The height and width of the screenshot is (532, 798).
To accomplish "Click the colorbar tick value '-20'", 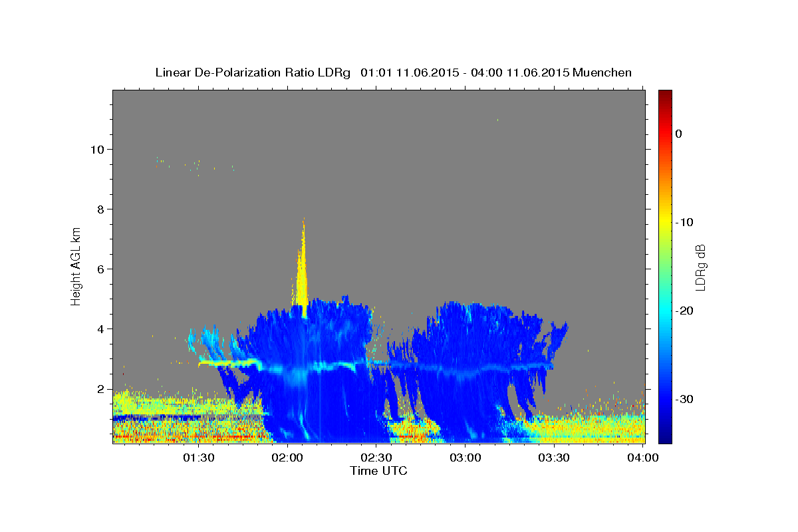I will click(684, 311).
